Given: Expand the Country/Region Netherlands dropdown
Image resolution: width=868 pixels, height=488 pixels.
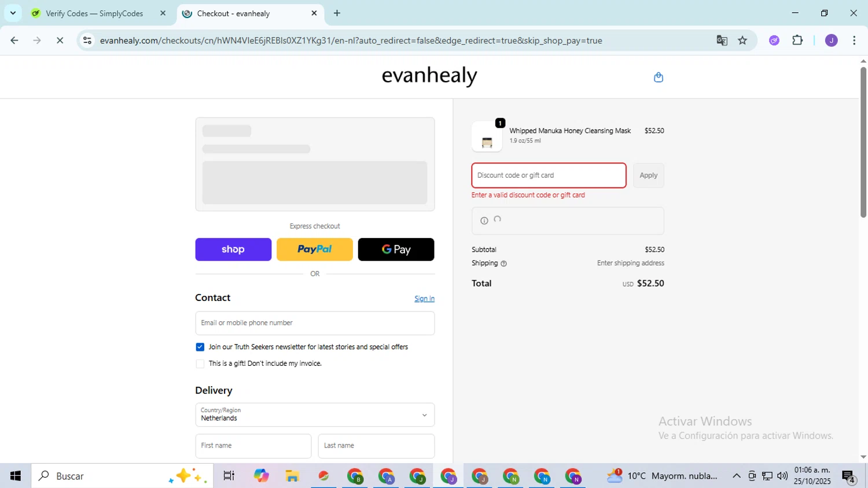Looking at the screenshot, I should [x=315, y=415].
